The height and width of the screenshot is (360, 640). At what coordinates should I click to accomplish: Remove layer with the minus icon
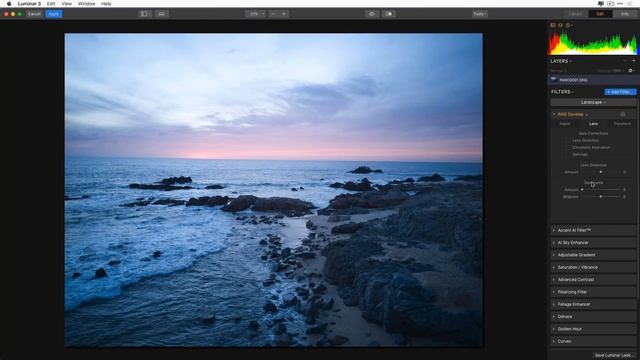pos(624,61)
